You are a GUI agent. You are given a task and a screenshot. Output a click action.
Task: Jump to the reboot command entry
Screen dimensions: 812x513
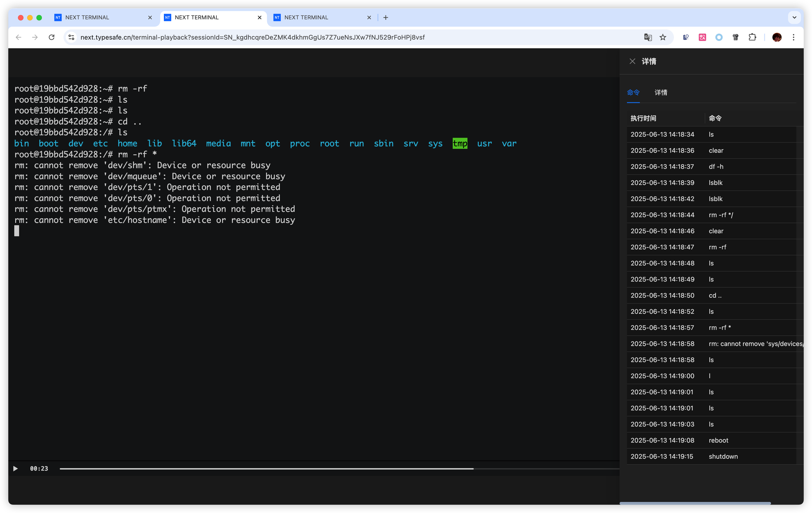(x=718, y=440)
